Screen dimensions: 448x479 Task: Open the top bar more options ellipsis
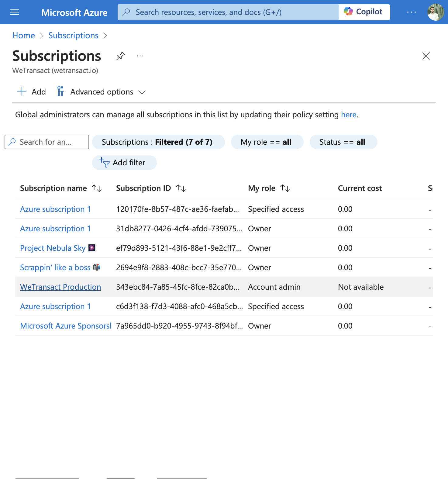(x=411, y=12)
